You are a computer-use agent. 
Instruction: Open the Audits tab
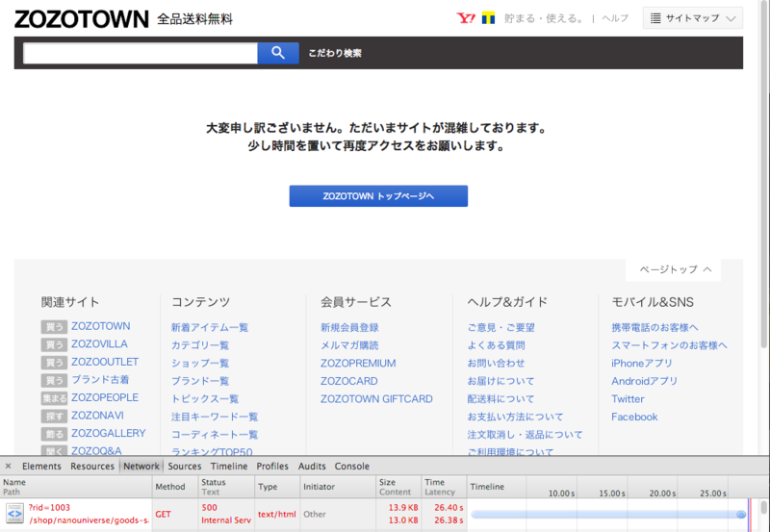312,467
